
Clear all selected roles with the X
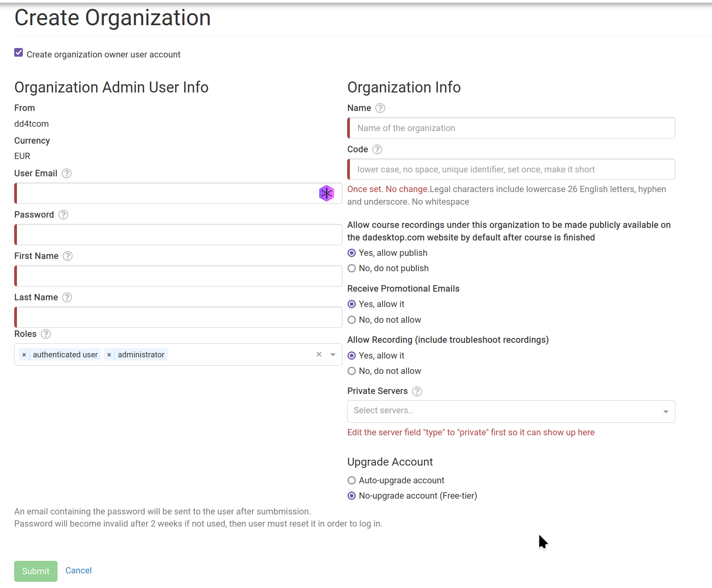point(319,354)
